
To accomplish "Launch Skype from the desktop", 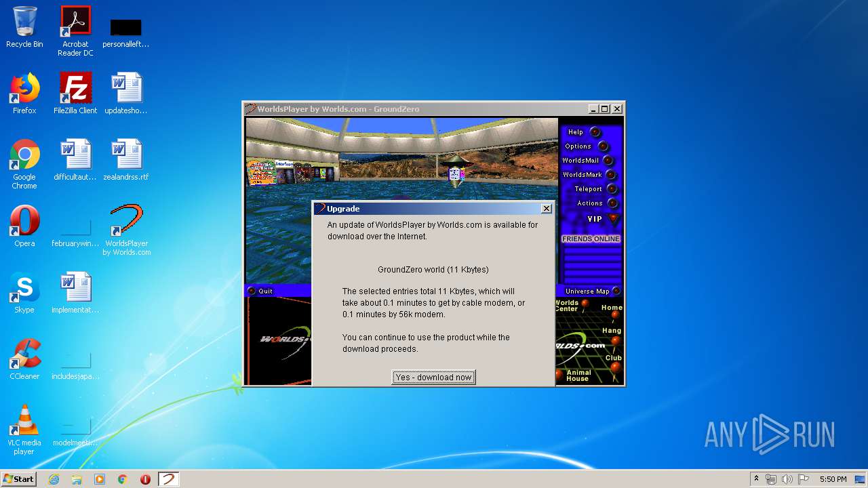I will 24,293.
